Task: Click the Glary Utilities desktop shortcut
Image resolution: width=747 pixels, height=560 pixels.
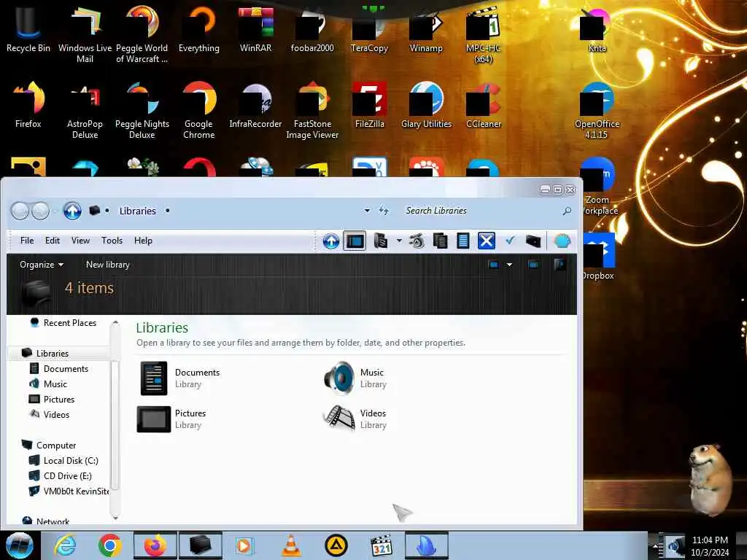Action: pos(426,105)
